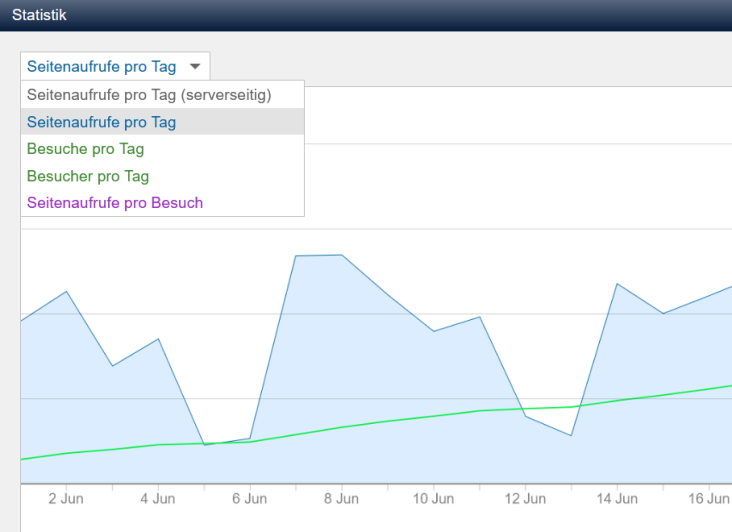The width and height of the screenshot is (732, 532).
Task: Select the purple "Seitenaufrufe pro Besuch" option
Action: pos(115,203)
